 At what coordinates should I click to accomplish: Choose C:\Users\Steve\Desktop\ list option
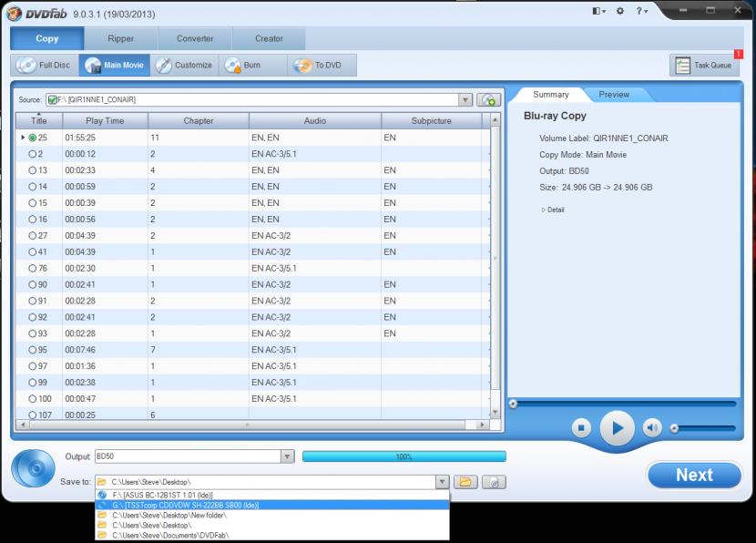tap(272, 525)
